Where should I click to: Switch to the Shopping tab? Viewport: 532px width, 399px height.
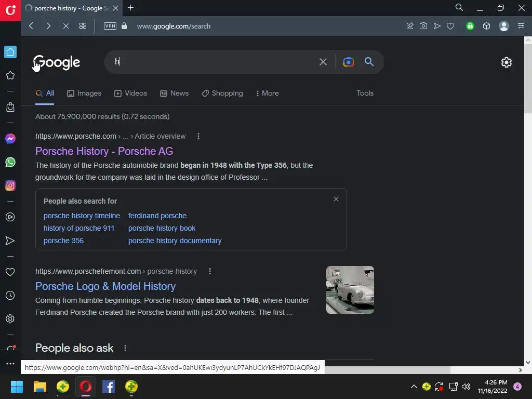point(222,94)
